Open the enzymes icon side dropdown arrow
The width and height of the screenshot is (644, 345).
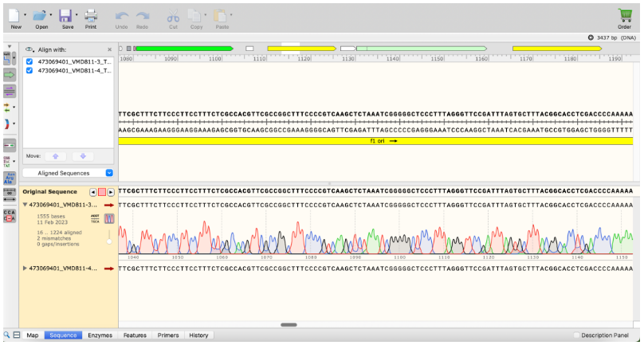coord(14,58)
